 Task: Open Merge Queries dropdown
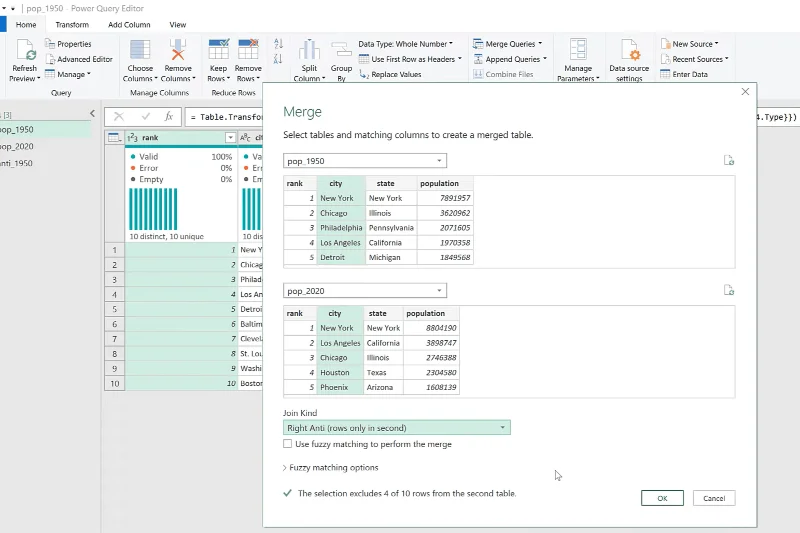508,44
